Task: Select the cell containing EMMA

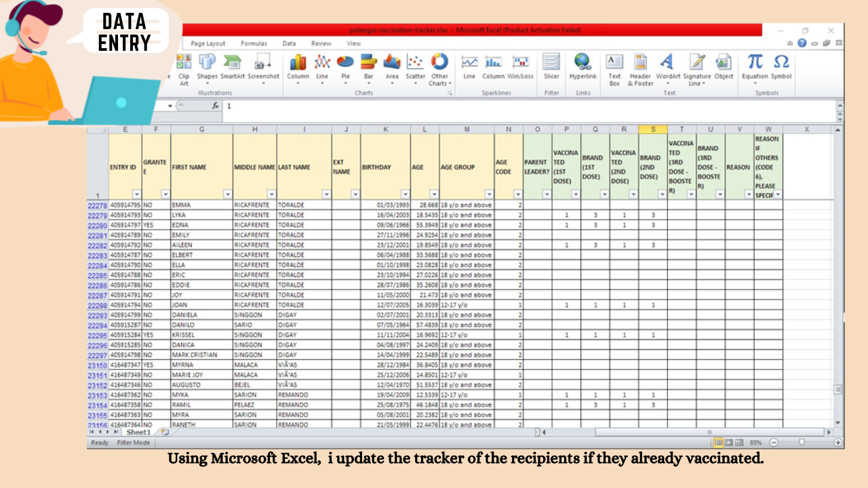Action: pyautogui.click(x=201, y=205)
